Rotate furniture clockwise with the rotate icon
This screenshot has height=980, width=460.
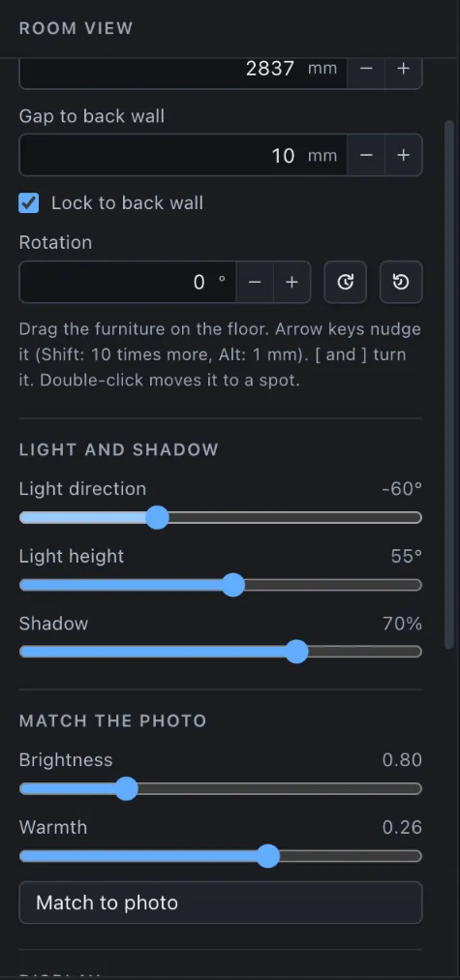coord(345,282)
